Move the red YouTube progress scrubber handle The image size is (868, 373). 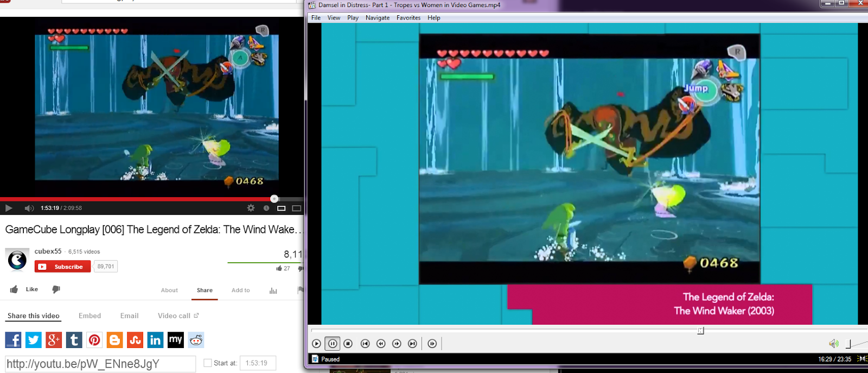[x=274, y=199]
